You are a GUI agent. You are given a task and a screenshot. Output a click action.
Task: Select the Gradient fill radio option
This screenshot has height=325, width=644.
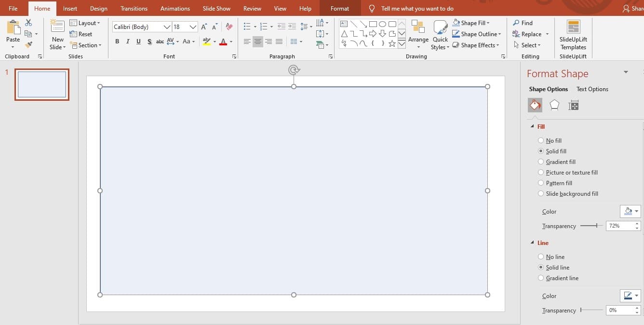pyautogui.click(x=541, y=162)
